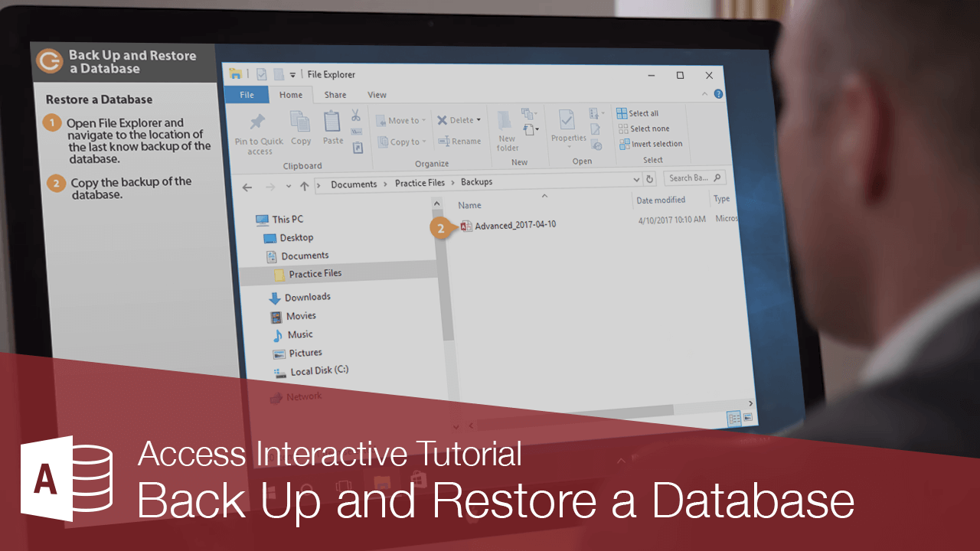980x551 pixels.
Task: Click Practice Files in address breadcrumb
Action: (x=419, y=183)
